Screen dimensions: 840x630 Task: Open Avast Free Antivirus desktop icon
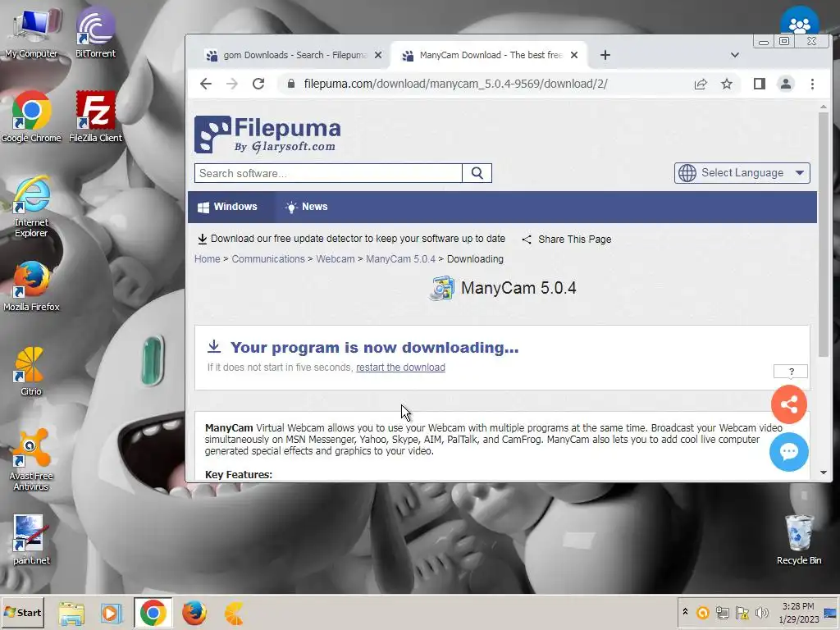(30, 461)
